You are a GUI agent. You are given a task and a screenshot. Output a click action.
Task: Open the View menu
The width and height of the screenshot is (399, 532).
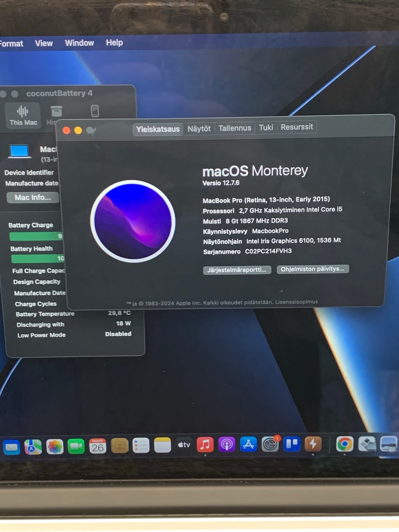point(44,43)
